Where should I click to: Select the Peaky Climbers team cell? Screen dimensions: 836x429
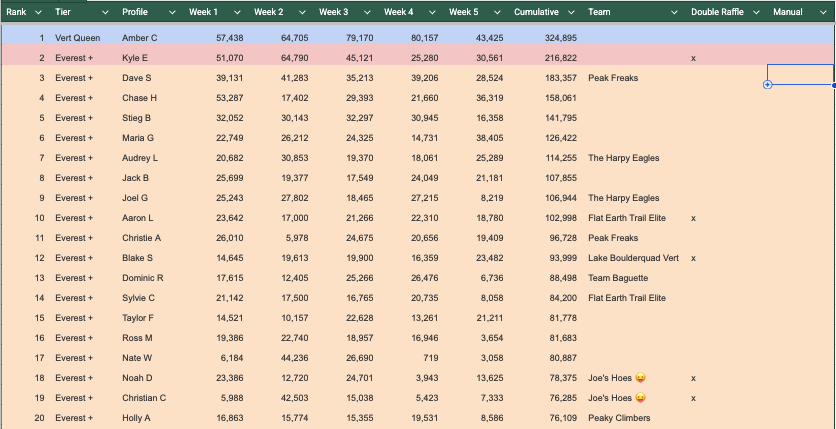[619, 418]
